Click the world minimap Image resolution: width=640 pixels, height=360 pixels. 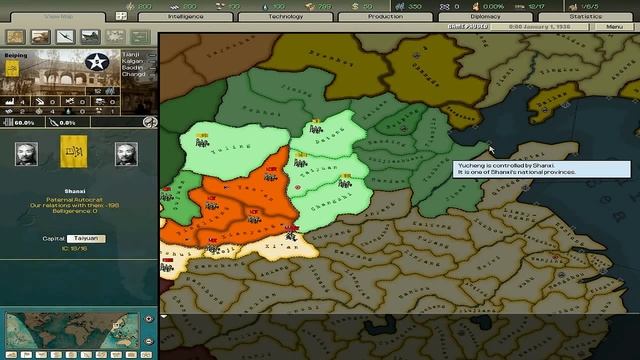(72, 330)
